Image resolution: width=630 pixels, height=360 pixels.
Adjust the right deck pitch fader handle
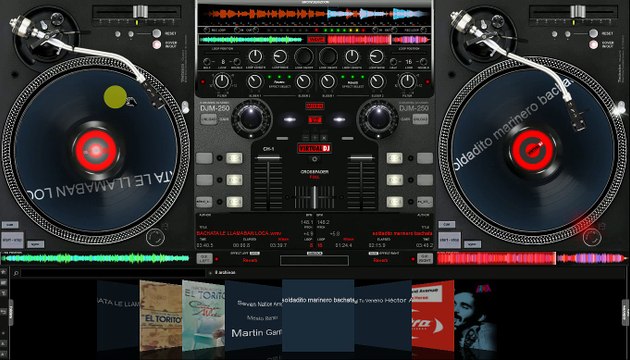pos(578,12)
